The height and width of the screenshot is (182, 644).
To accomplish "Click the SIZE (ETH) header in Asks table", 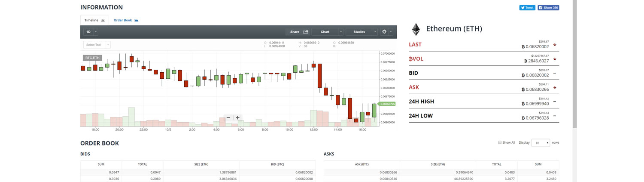I will point(438,164).
